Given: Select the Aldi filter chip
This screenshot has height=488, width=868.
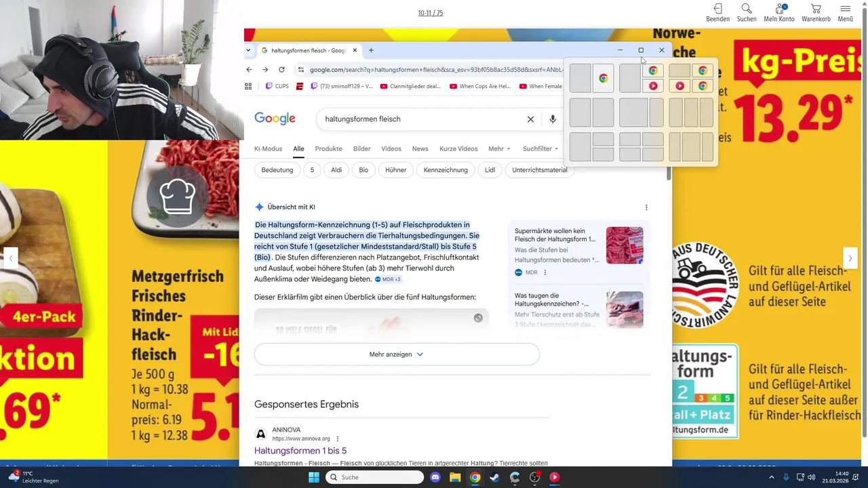Looking at the screenshot, I should tap(336, 170).
